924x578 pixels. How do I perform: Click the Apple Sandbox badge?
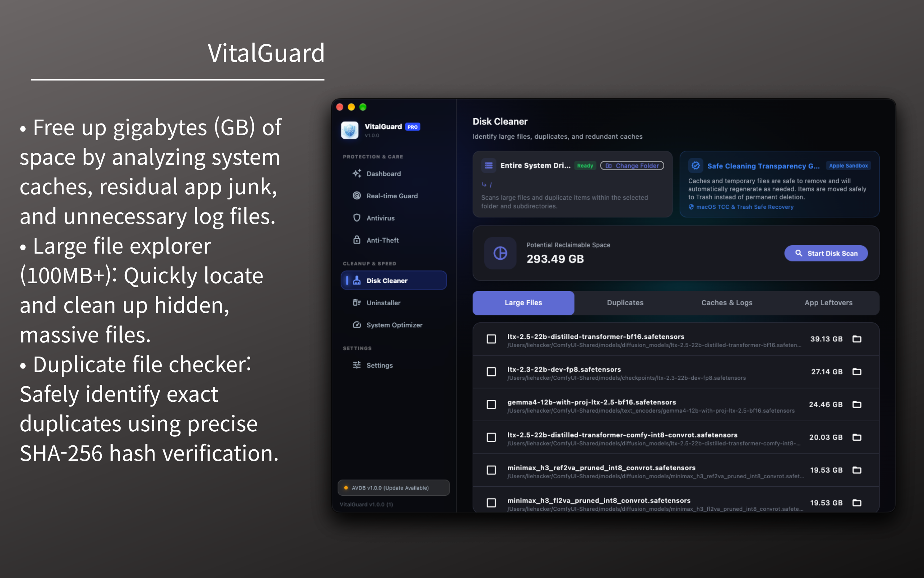(x=849, y=165)
